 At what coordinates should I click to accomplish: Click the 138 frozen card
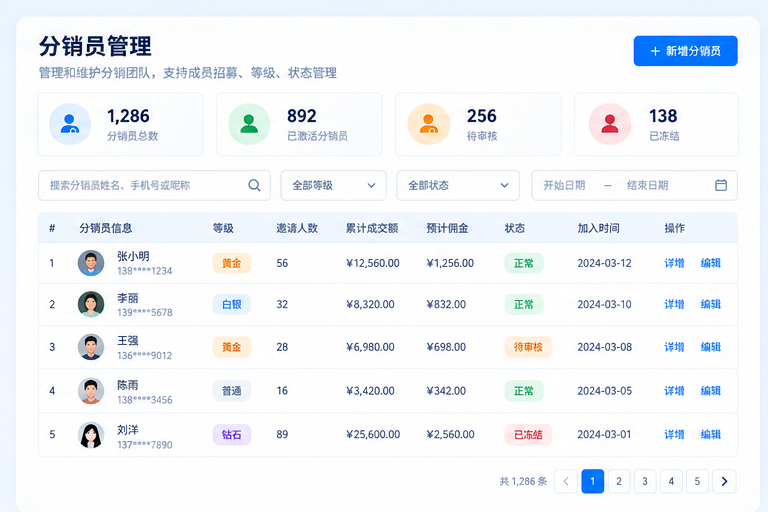click(656, 124)
